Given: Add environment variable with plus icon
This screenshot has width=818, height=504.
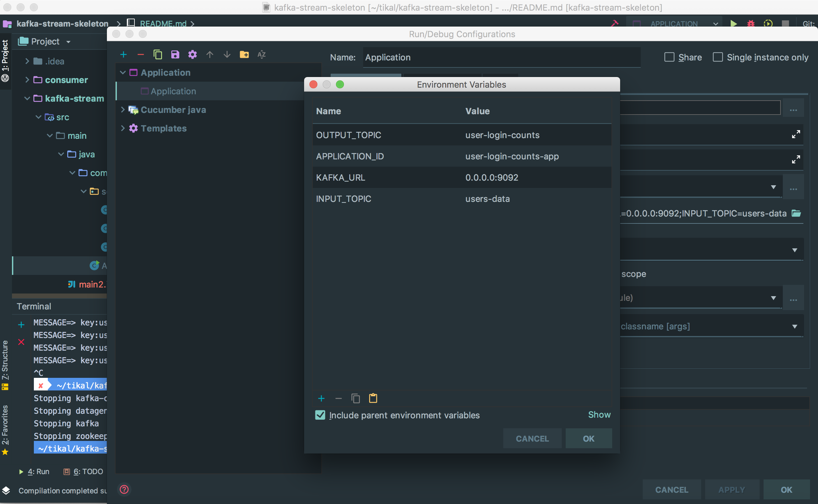Looking at the screenshot, I should click(x=321, y=398).
